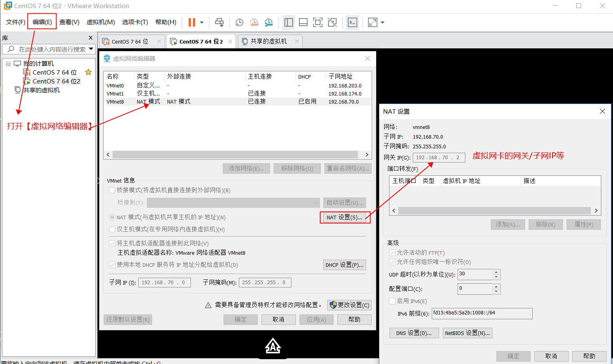Open the 查看(V) menu
The image size is (613, 364).
click(69, 22)
